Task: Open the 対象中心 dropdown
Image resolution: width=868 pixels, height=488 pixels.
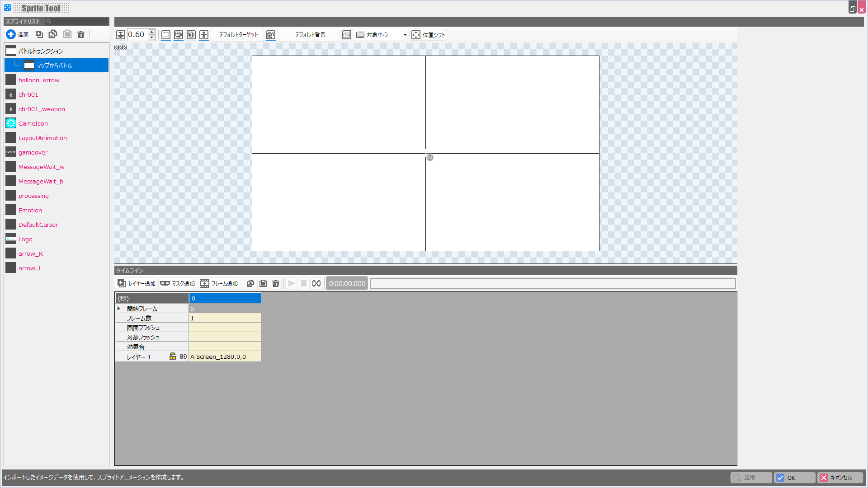Action: (405, 35)
